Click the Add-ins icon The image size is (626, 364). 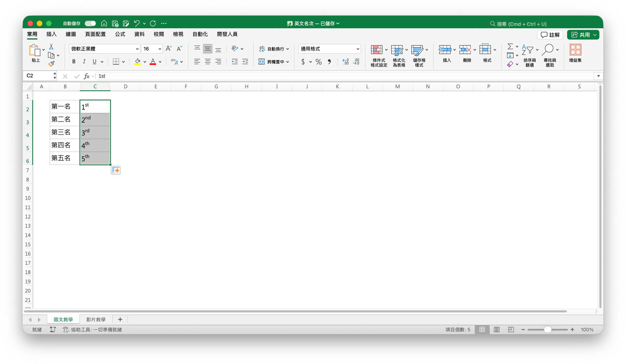coord(575,50)
